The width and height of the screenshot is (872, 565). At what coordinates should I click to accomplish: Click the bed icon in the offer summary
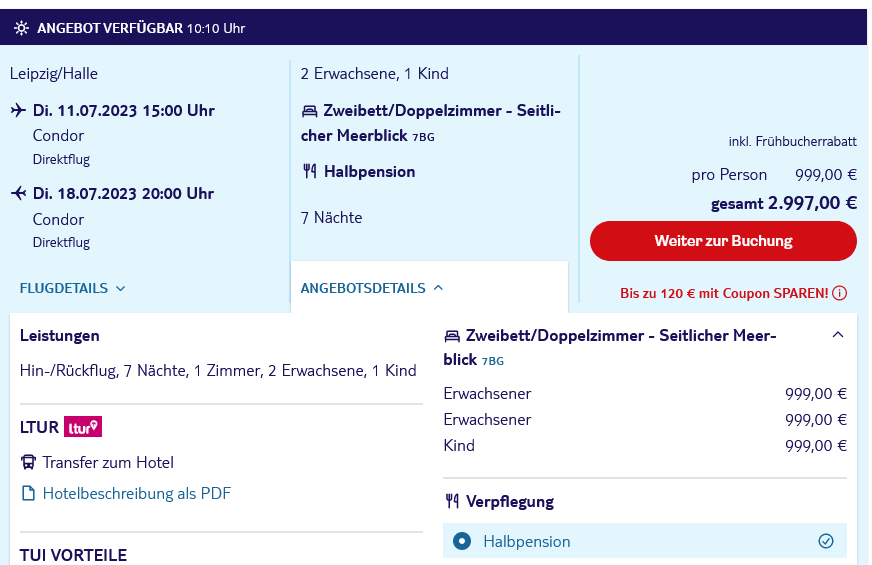pyautogui.click(x=309, y=111)
